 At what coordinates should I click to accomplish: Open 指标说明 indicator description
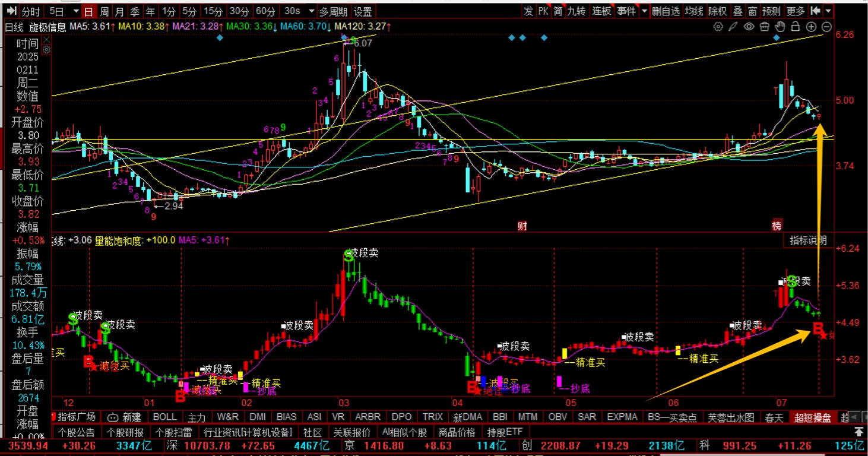[x=807, y=240]
